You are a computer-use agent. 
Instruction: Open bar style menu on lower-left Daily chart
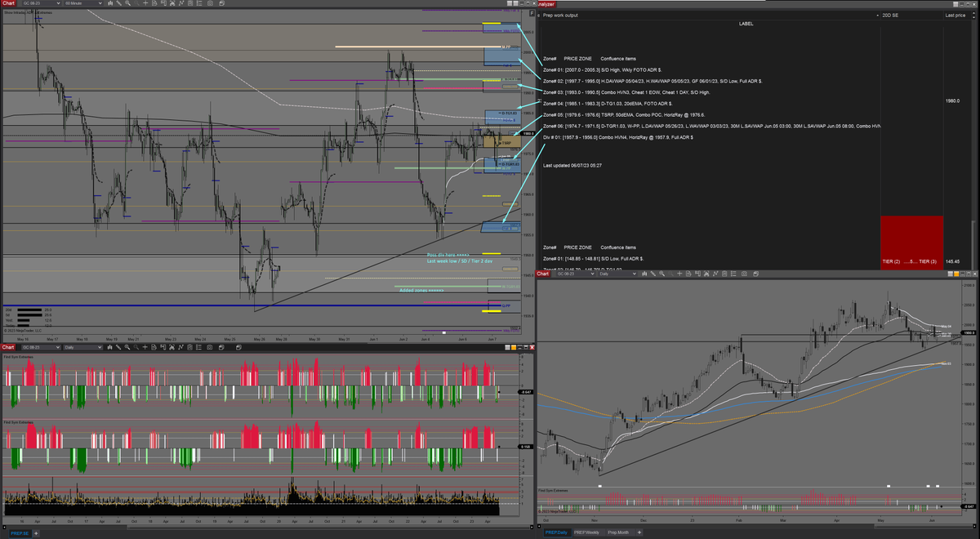(x=110, y=347)
